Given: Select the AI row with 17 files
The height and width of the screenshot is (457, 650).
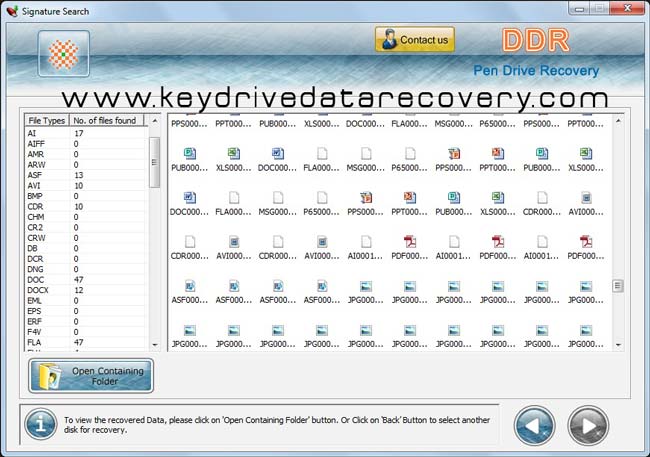Looking at the screenshot, I should point(86,133).
